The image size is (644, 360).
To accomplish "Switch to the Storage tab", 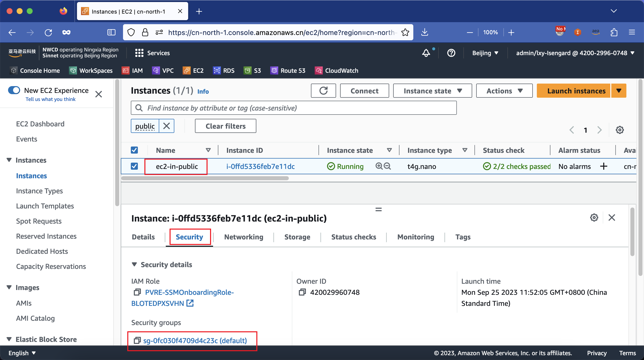I will point(297,237).
